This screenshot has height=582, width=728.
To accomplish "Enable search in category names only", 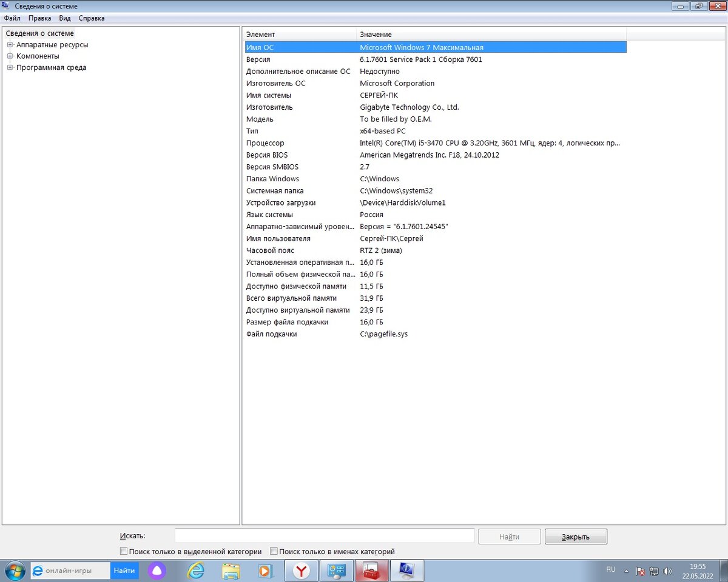I will [274, 552].
